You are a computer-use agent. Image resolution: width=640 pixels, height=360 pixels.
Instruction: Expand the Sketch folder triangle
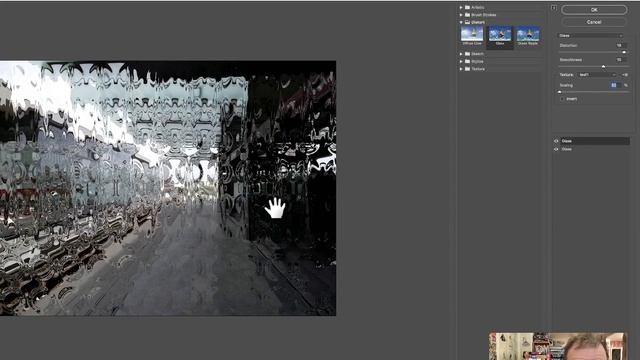[461, 54]
